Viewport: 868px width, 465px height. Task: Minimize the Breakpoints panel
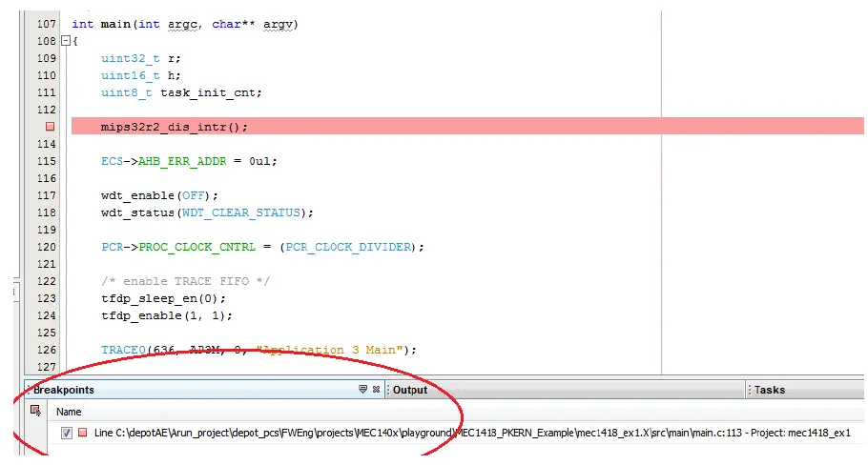coord(362,390)
